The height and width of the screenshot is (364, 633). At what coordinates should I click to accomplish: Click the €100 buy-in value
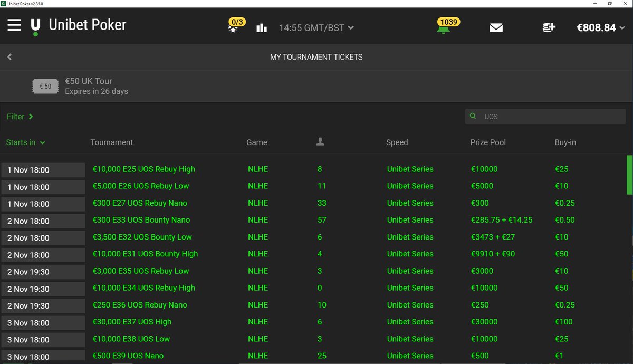click(564, 322)
